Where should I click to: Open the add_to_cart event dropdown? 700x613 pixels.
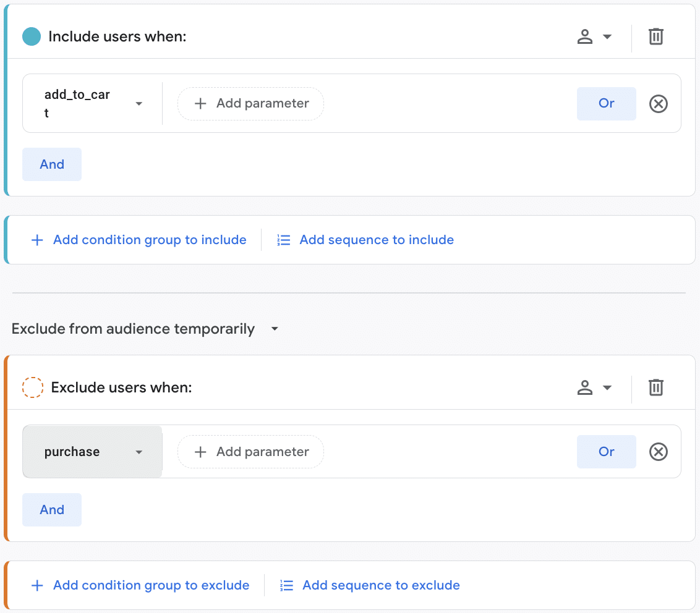pos(92,103)
